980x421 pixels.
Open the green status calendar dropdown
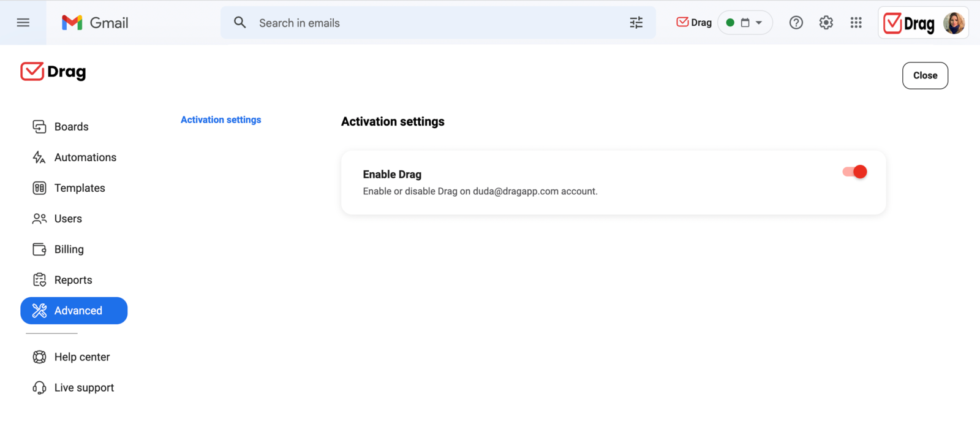point(745,23)
